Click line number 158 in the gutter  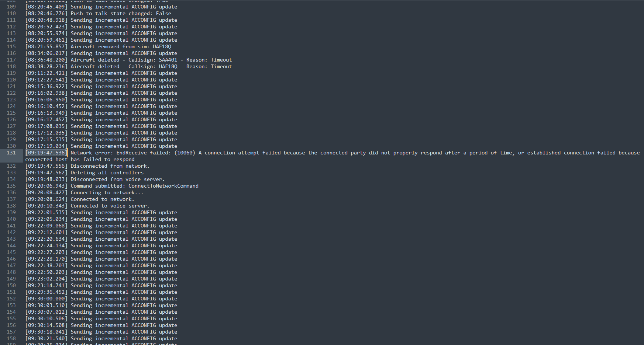point(11,338)
